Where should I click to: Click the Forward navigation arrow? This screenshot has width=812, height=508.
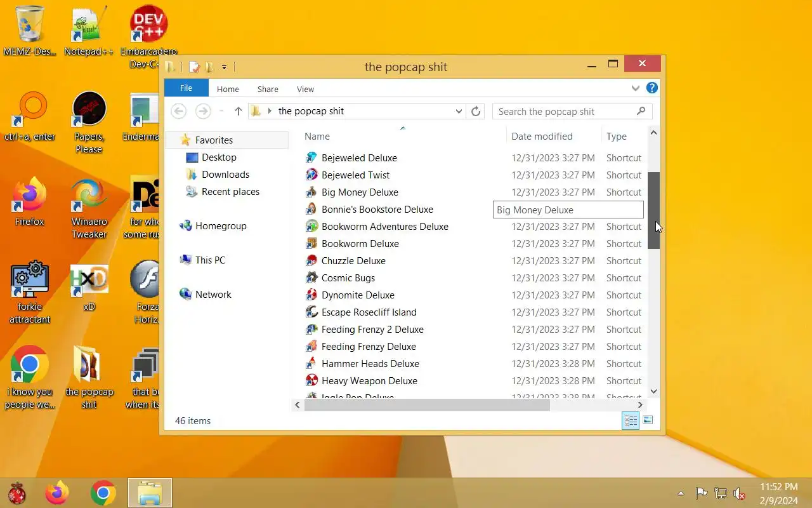[203, 111]
